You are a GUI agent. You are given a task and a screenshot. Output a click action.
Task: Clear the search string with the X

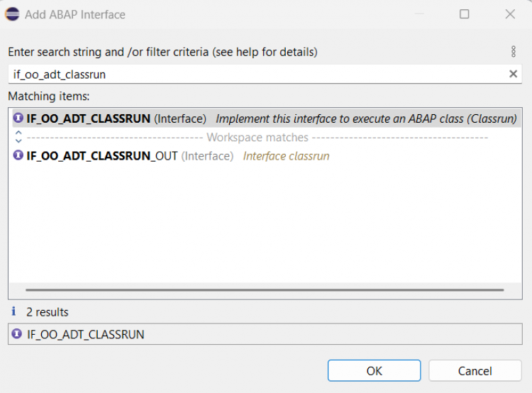click(x=513, y=74)
